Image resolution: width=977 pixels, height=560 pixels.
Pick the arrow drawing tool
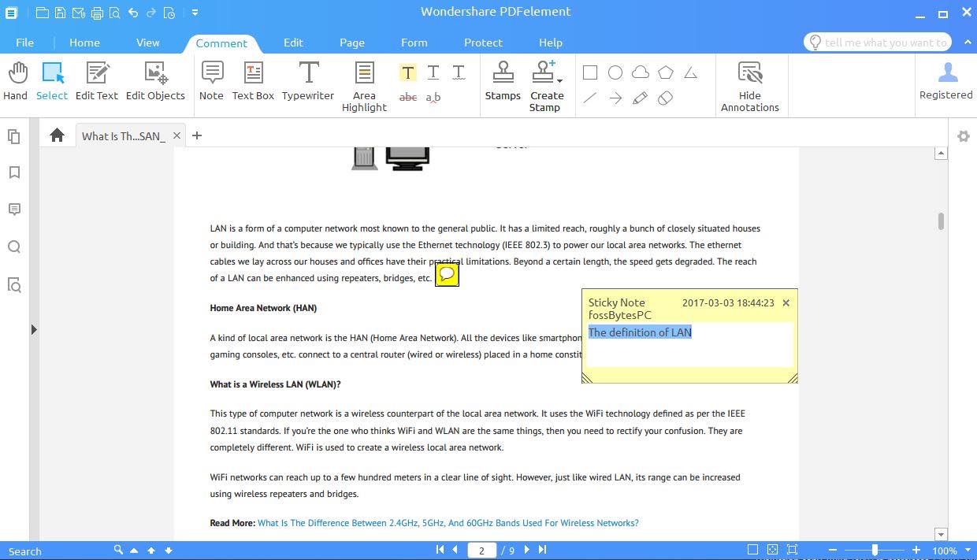click(x=615, y=98)
